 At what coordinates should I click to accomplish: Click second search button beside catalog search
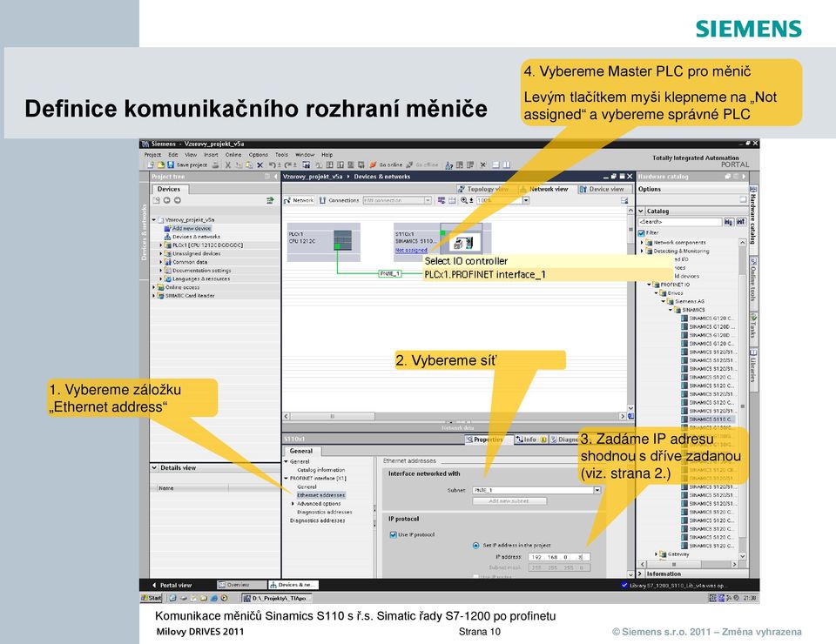point(740,222)
